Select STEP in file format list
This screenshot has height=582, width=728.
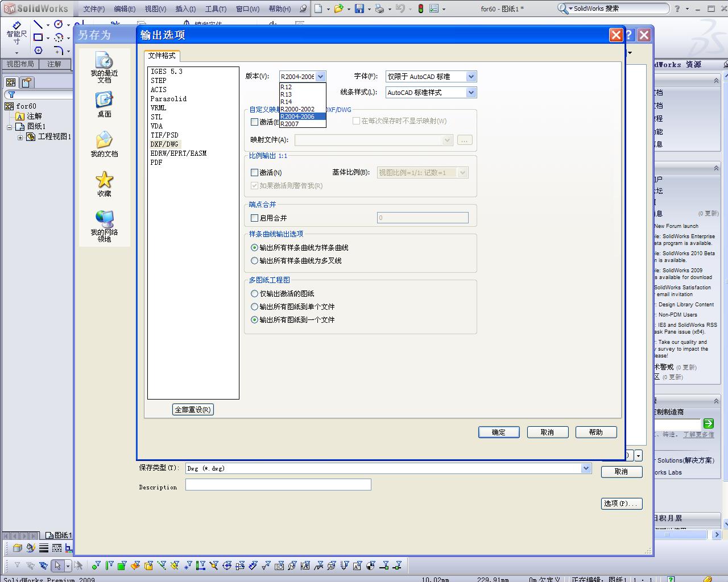[x=159, y=81]
